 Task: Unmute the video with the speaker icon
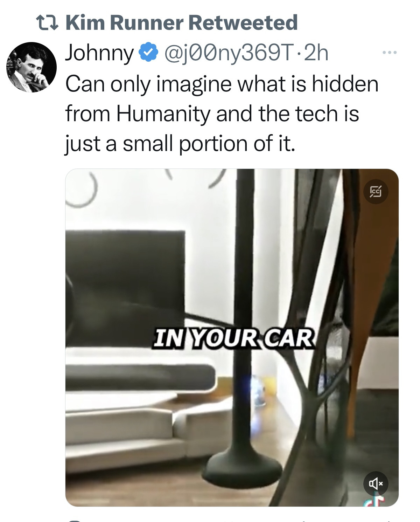(x=376, y=484)
